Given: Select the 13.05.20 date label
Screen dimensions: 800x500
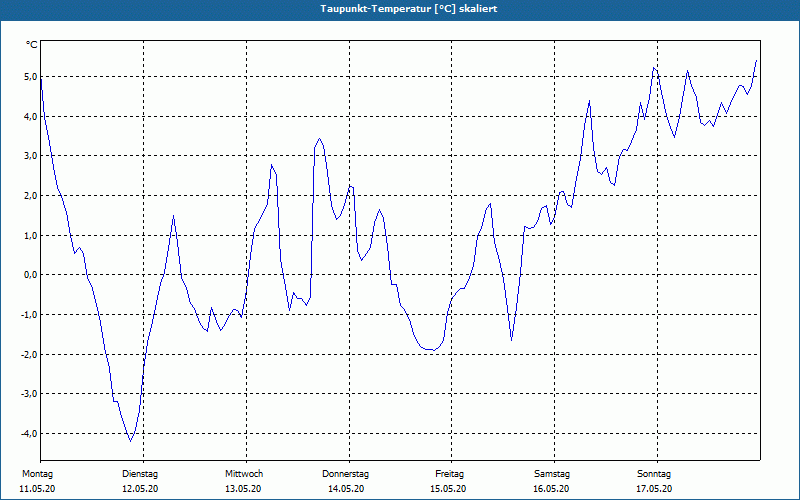Looking at the screenshot, I should coord(243,489).
